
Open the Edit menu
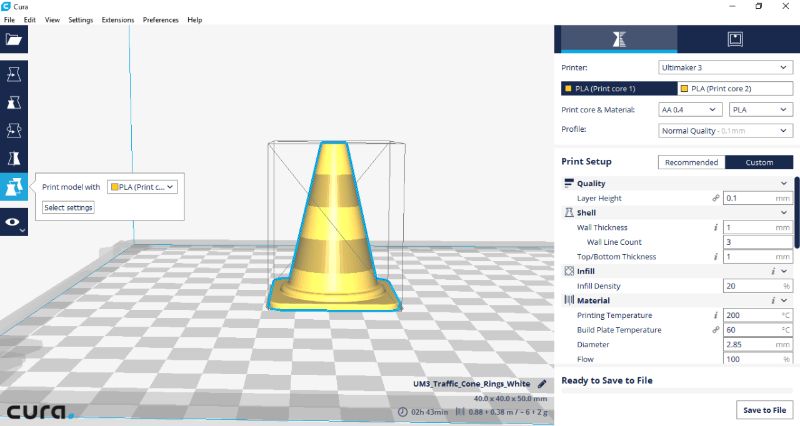tap(30, 20)
